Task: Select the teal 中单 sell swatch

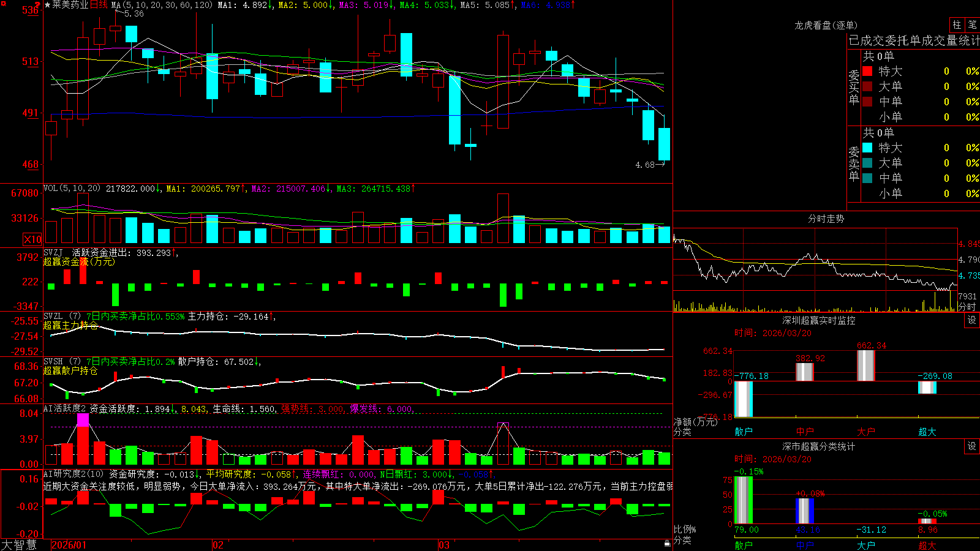Action: click(867, 178)
